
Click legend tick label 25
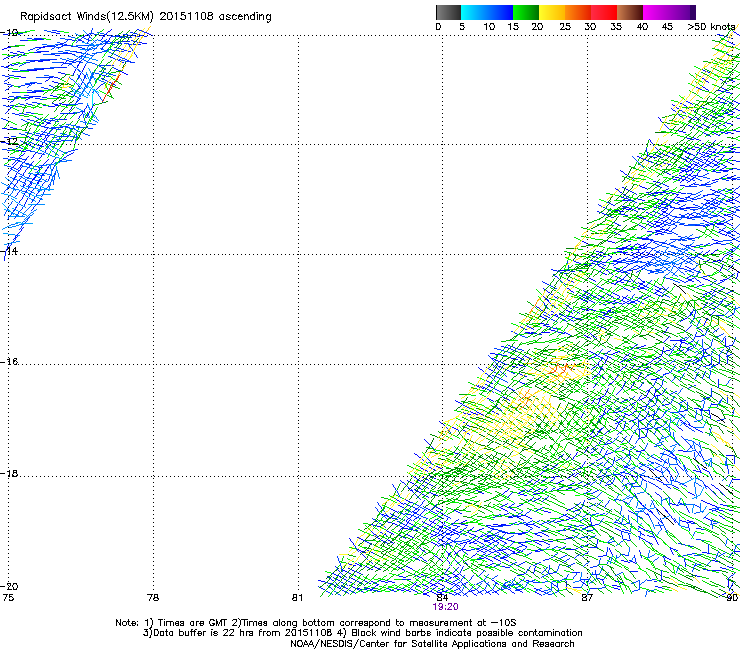[565, 27]
